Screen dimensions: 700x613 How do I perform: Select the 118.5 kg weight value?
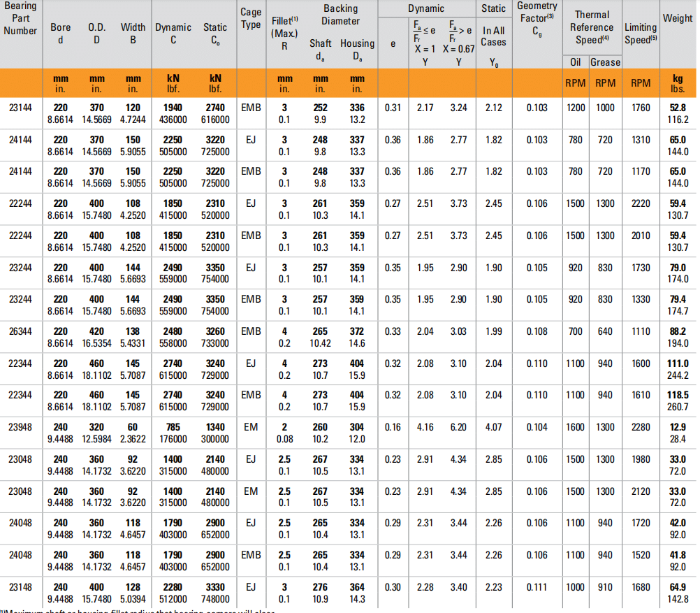(x=678, y=395)
